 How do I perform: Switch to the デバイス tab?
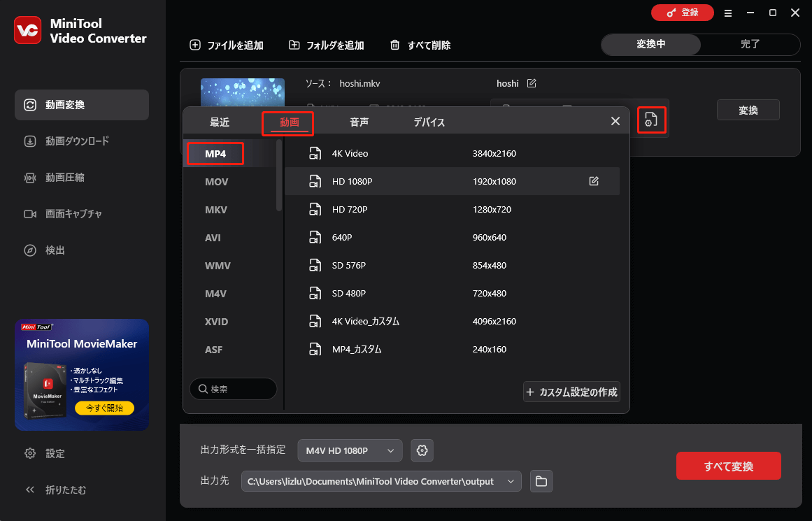(429, 122)
